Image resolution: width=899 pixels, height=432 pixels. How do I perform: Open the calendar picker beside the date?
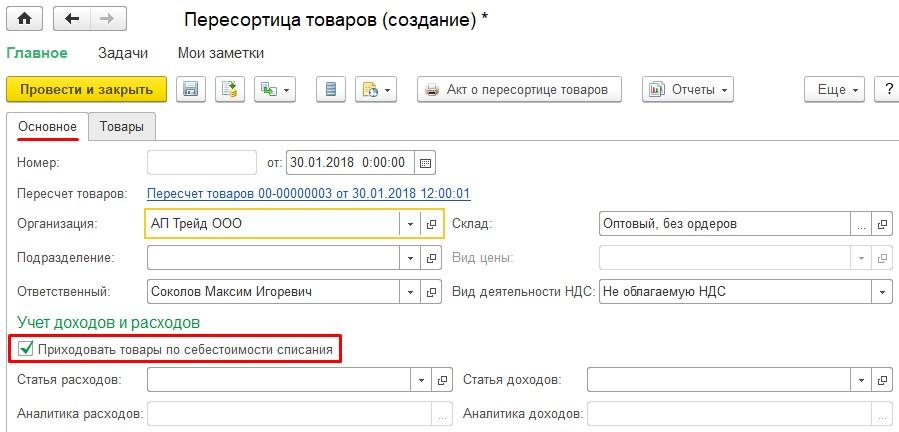425,163
